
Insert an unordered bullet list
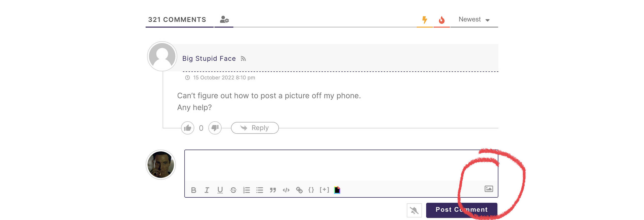click(x=260, y=190)
